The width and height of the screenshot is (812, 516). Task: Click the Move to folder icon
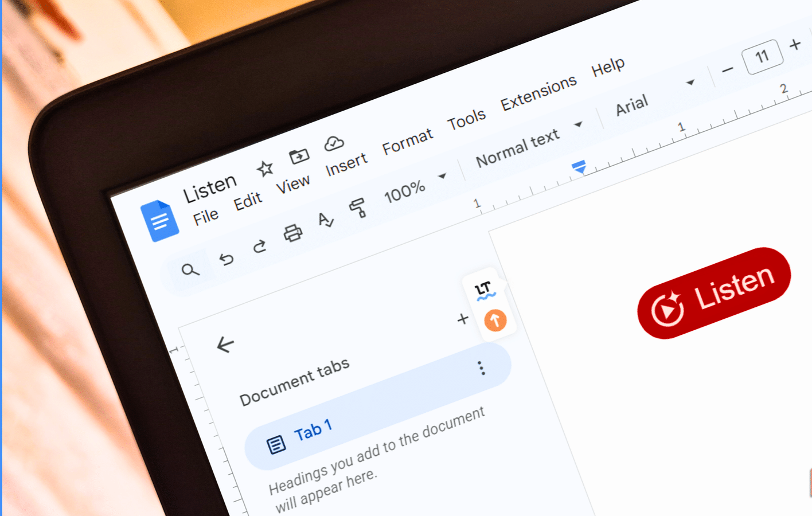point(299,155)
